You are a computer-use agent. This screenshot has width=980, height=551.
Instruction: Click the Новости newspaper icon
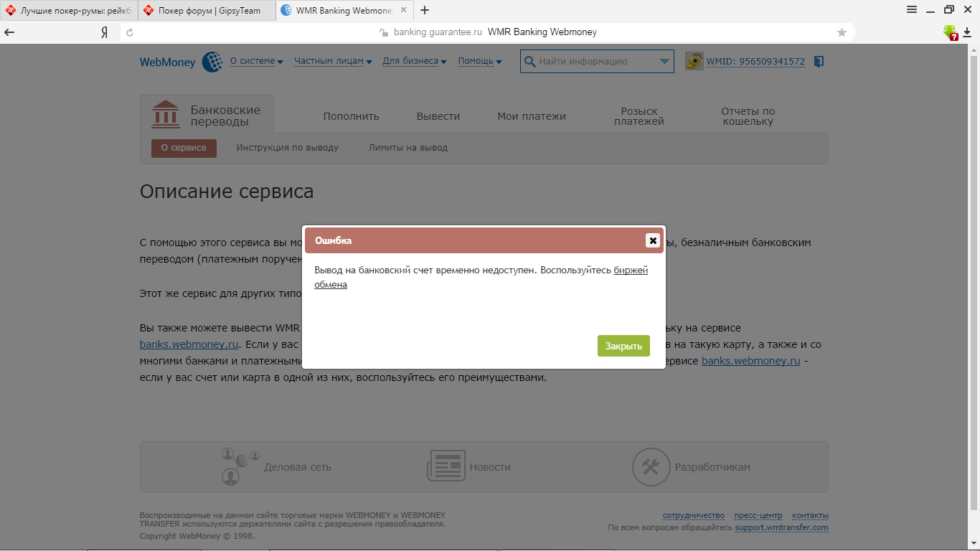(x=446, y=466)
